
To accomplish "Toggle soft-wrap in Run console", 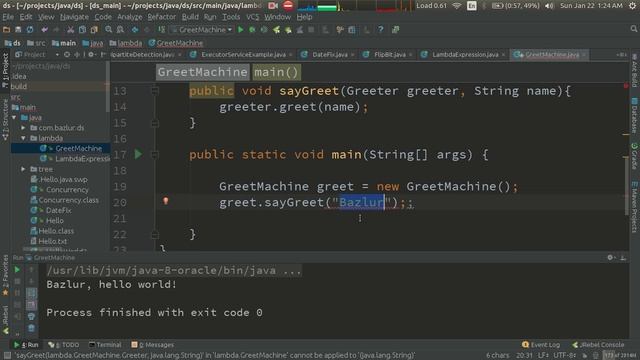I will pos(31,293).
